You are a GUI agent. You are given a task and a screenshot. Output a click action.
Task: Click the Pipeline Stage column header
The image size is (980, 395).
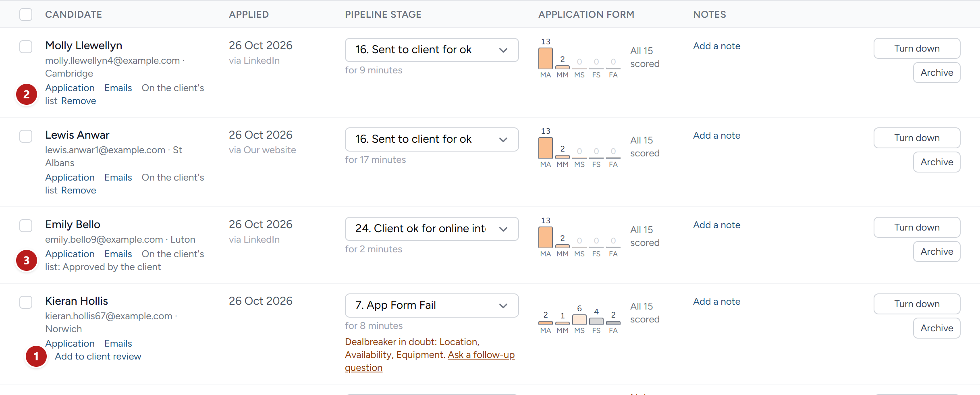383,15
